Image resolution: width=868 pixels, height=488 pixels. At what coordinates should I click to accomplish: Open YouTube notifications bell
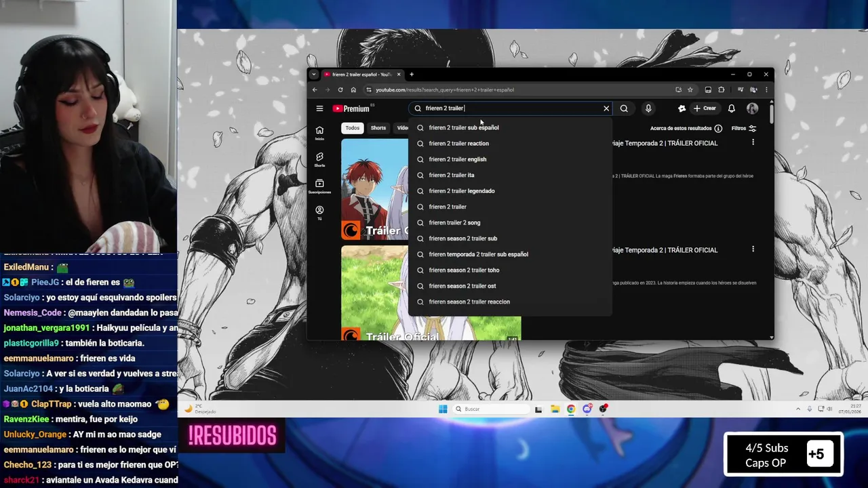click(732, 108)
